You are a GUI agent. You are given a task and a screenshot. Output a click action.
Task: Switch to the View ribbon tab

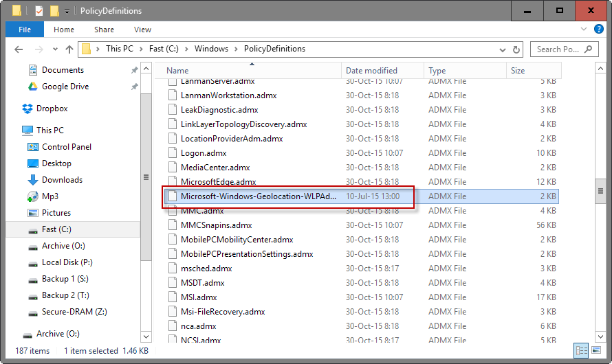142,30
